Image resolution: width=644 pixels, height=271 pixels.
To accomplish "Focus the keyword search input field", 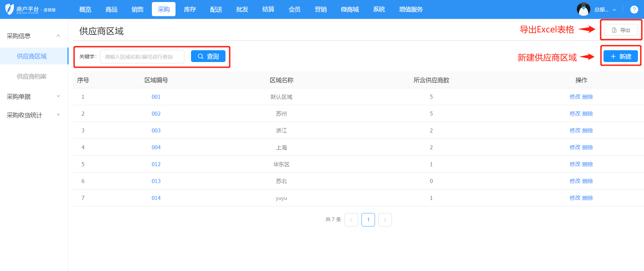I will 142,57.
